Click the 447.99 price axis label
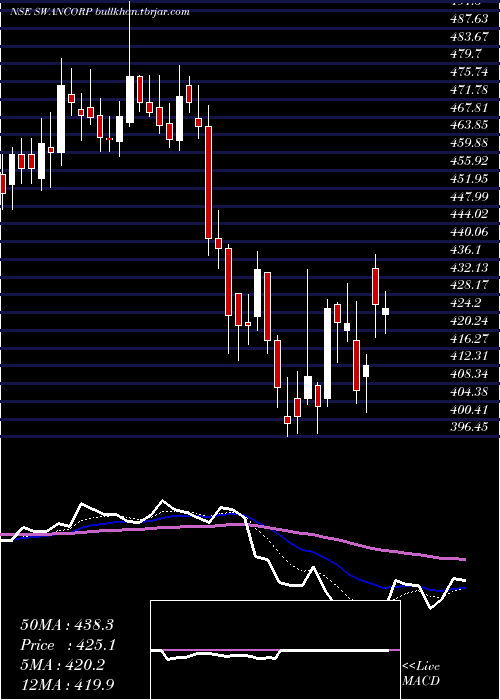This screenshot has width=500, height=700. pos(469,196)
